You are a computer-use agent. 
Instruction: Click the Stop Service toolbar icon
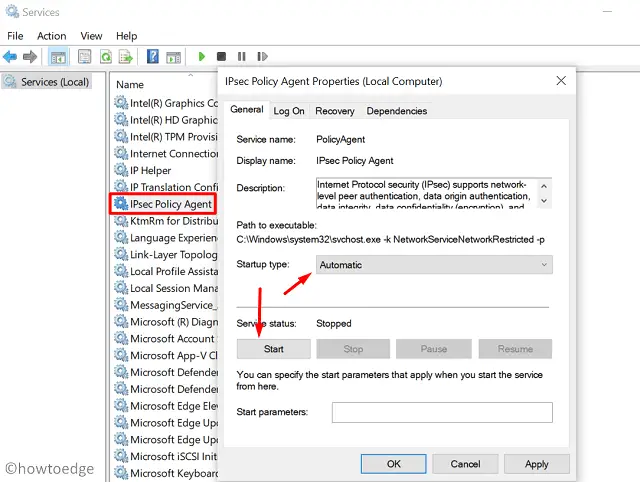tap(221, 56)
